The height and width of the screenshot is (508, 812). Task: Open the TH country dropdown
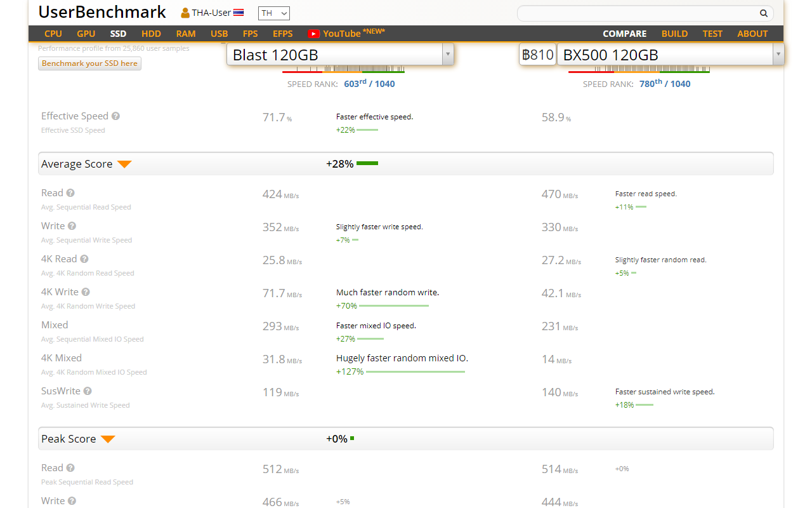click(x=274, y=13)
